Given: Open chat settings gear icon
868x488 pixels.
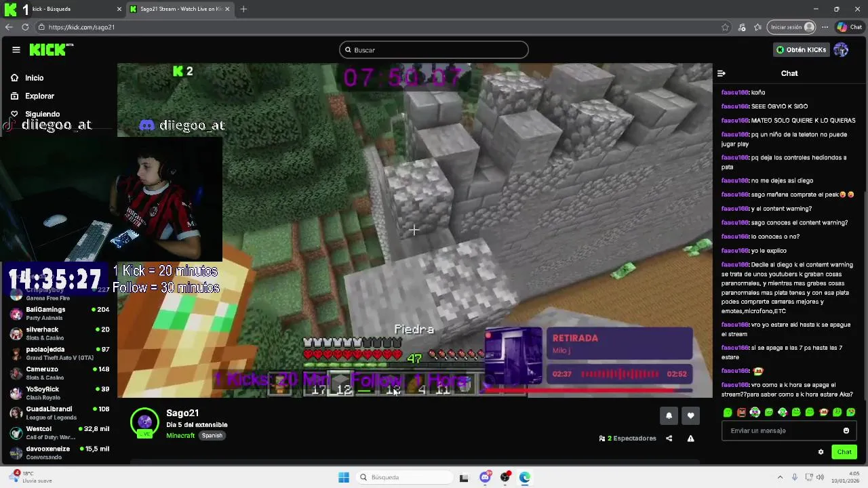Looking at the screenshot, I should (821, 452).
